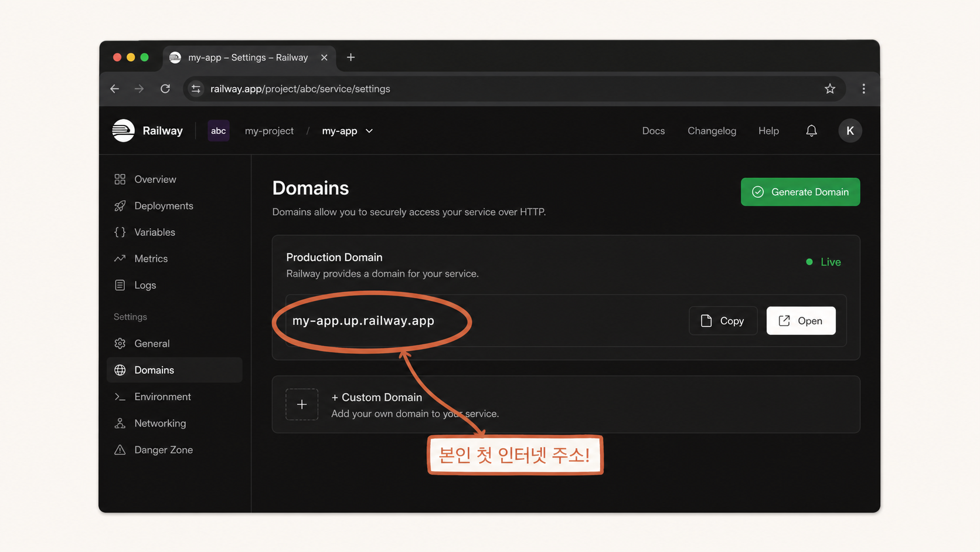Open the browser three-dot menu

[863, 89]
